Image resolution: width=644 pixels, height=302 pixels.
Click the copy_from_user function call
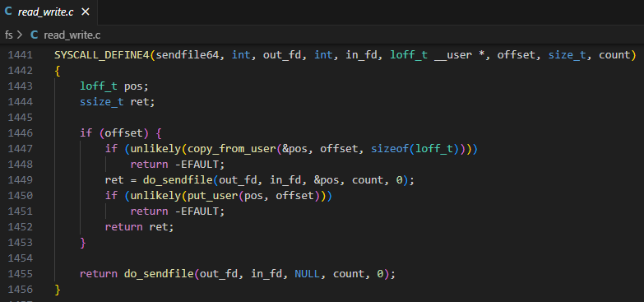pyautogui.click(x=231, y=149)
